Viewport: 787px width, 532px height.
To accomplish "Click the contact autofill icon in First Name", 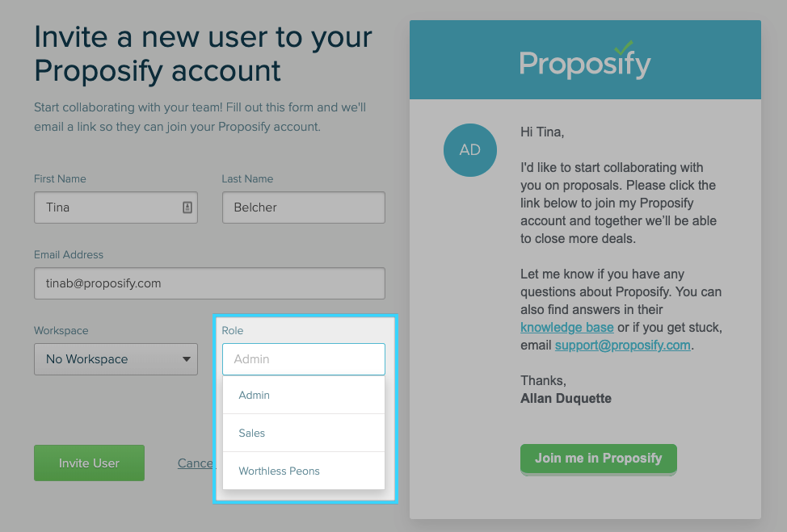I will pyautogui.click(x=187, y=207).
